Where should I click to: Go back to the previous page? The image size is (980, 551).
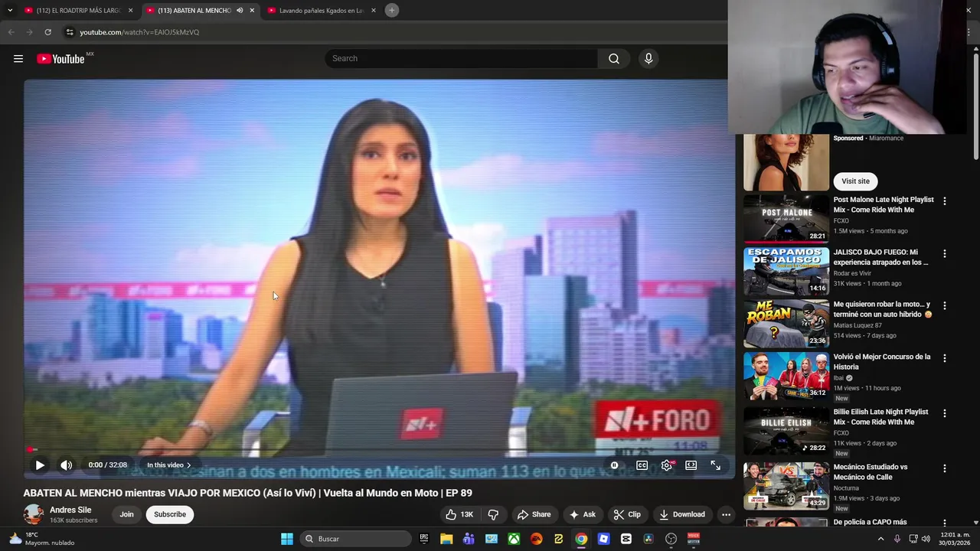tap(11, 32)
